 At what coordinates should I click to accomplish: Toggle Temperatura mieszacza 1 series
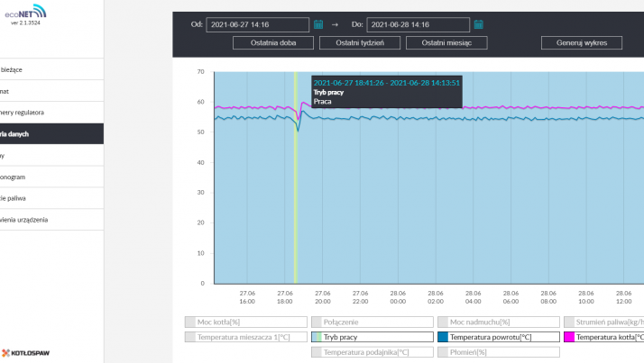tap(246, 337)
